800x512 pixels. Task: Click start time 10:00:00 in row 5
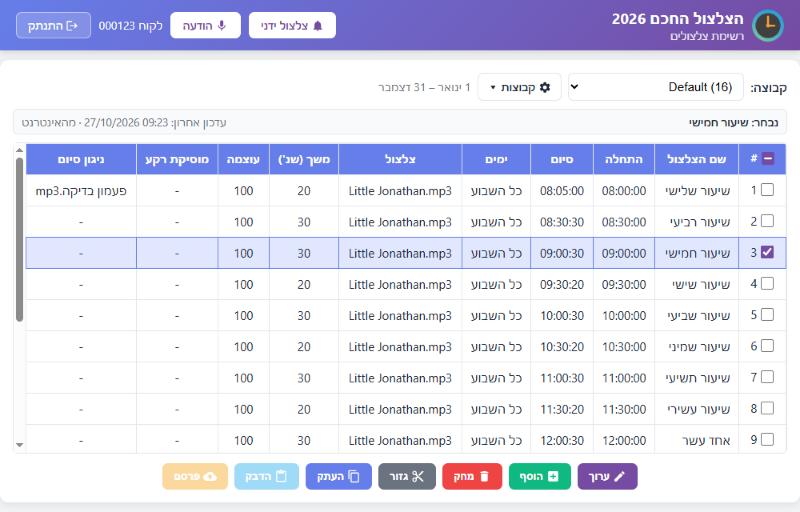623,316
